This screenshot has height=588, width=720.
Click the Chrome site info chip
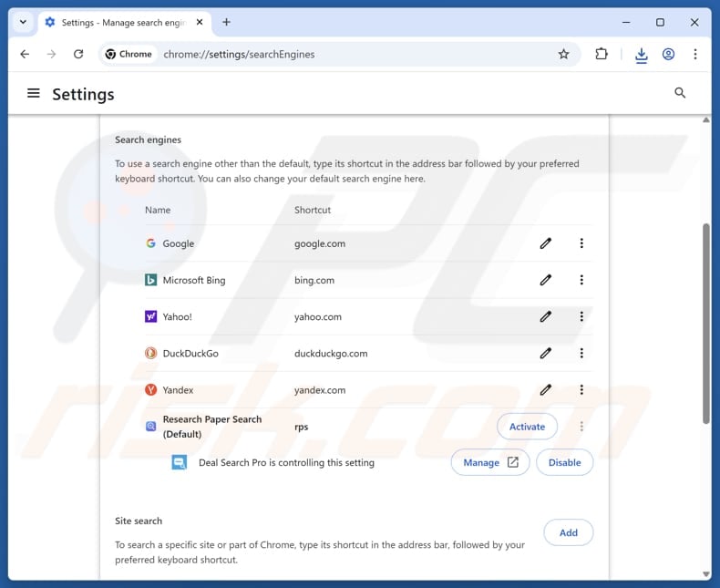(129, 54)
